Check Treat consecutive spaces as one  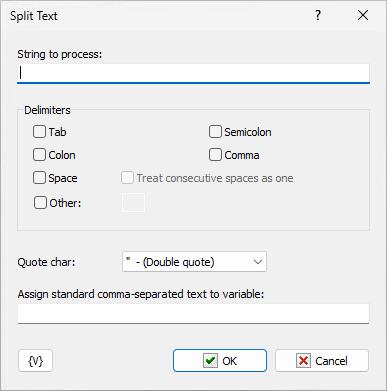[127, 178]
